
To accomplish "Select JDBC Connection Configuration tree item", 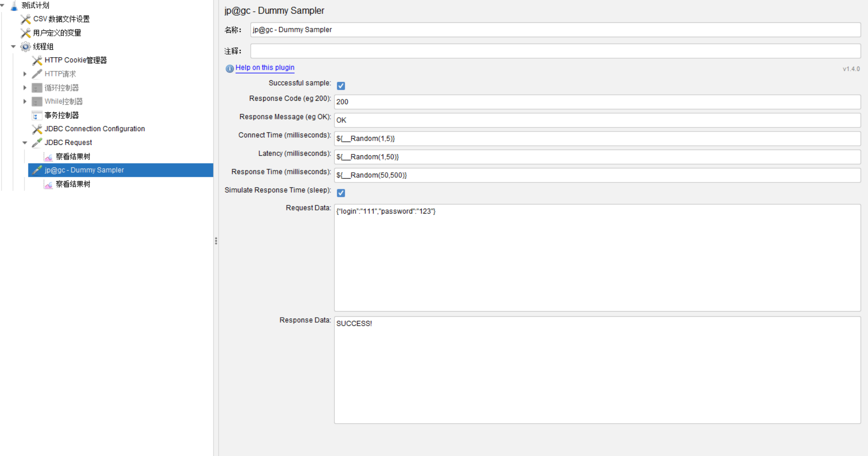I will pyautogui.click(x=95, y=129).
